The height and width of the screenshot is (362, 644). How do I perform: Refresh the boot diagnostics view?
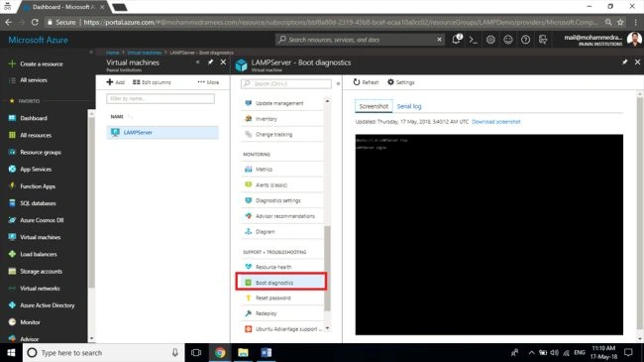point(366,82)
